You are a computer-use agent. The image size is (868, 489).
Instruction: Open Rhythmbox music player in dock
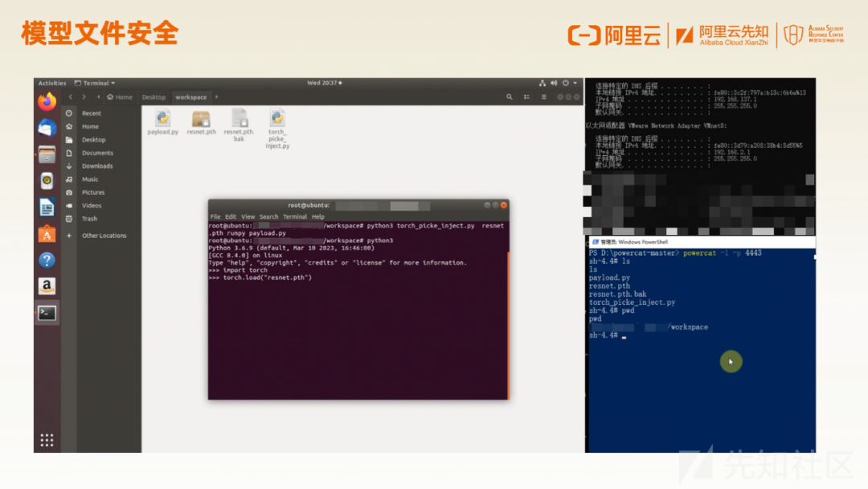coord(47,180)
